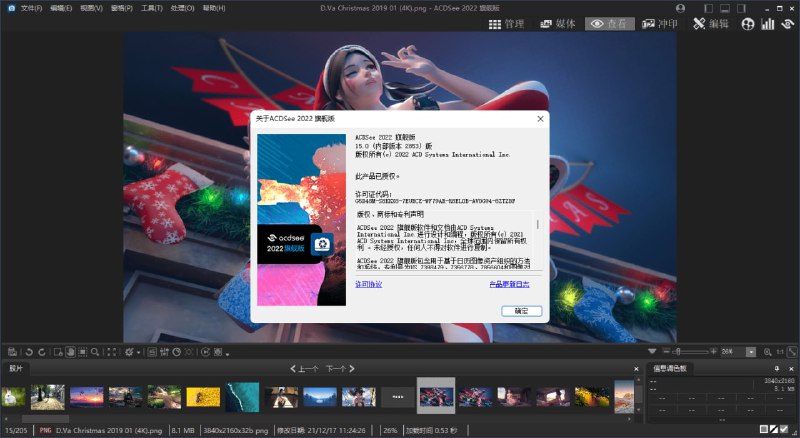Select the hand pan tool

pyautogui.click(x=70, y=352)
